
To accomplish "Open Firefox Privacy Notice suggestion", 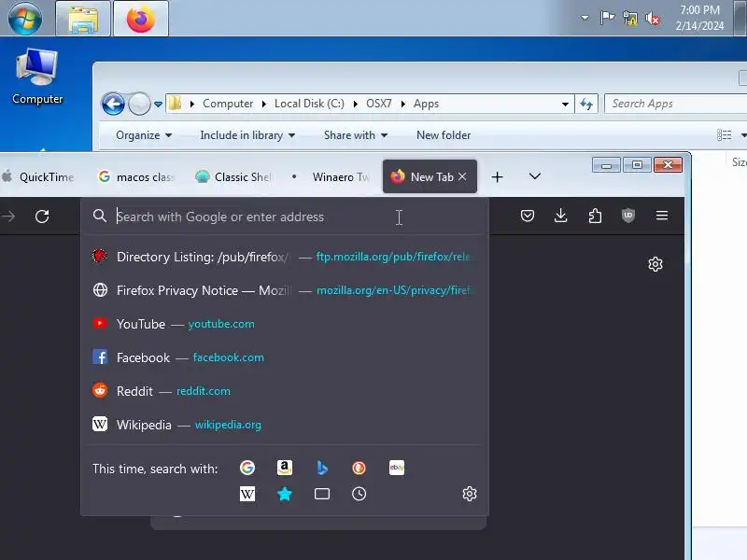I will tap(285, 290).
